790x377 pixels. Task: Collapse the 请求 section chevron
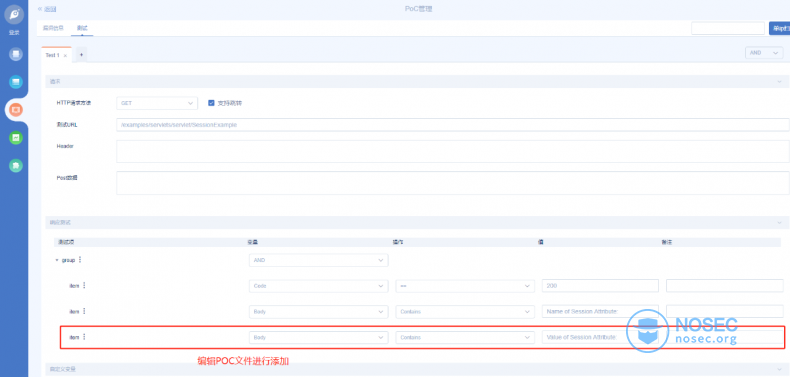(779, 81)
